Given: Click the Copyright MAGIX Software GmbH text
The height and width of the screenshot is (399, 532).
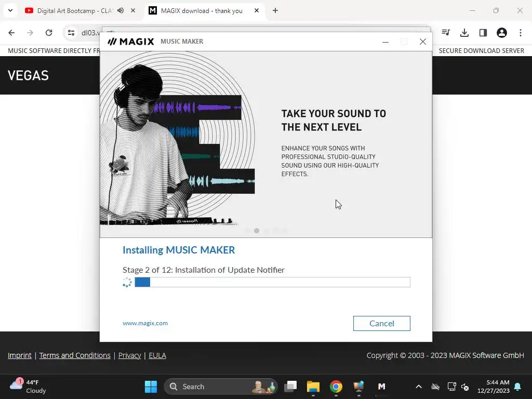Looking at the screenshot, I should tap(445, 355).
